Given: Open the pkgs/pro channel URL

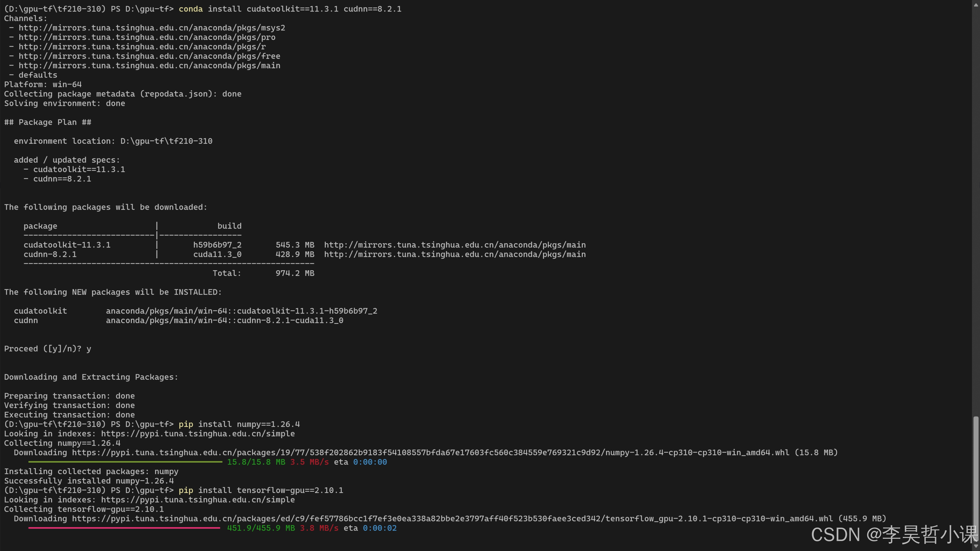Looking at the screenshot, I should 147,37.
